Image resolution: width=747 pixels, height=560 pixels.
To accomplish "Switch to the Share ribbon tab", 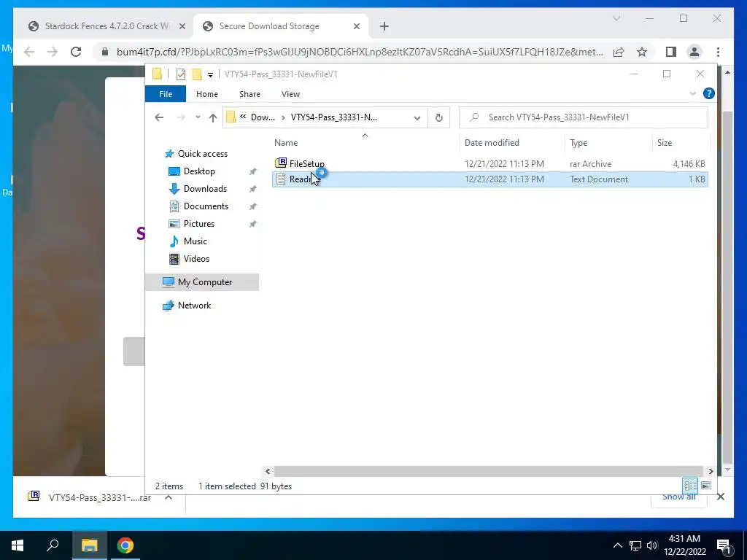I will (x=249, y=94).
